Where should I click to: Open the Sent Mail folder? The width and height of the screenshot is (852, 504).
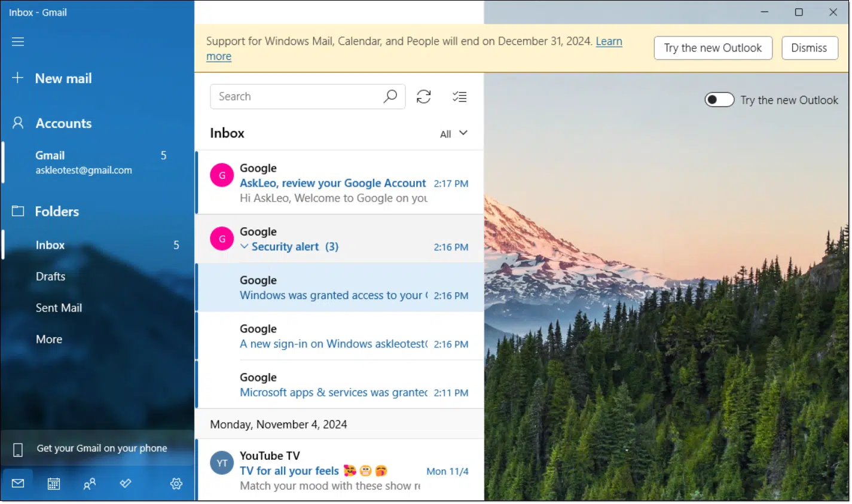point(97,308)
